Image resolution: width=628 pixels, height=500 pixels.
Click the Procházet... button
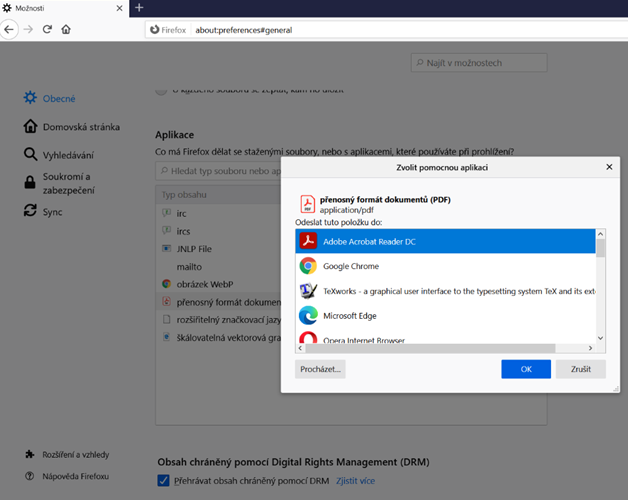point(320,369)
